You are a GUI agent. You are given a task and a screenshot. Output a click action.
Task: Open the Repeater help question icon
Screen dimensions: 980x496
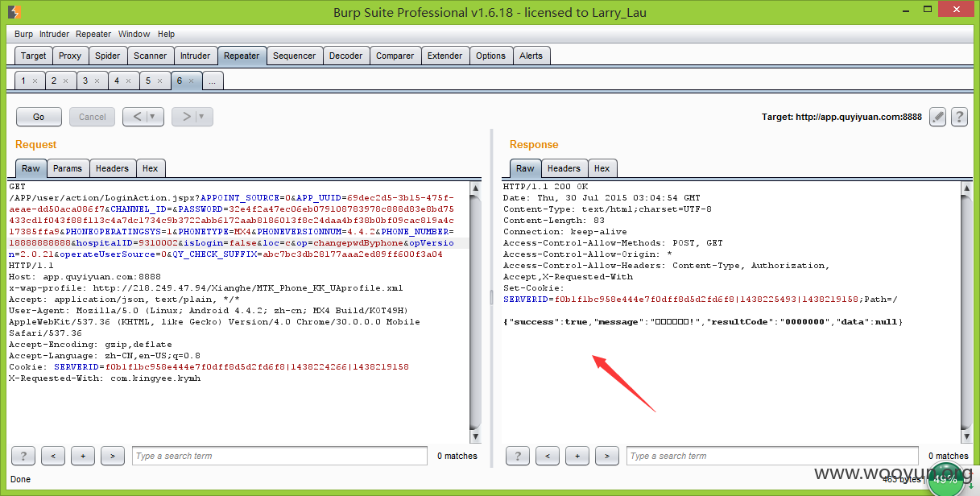tap(959, 117)
